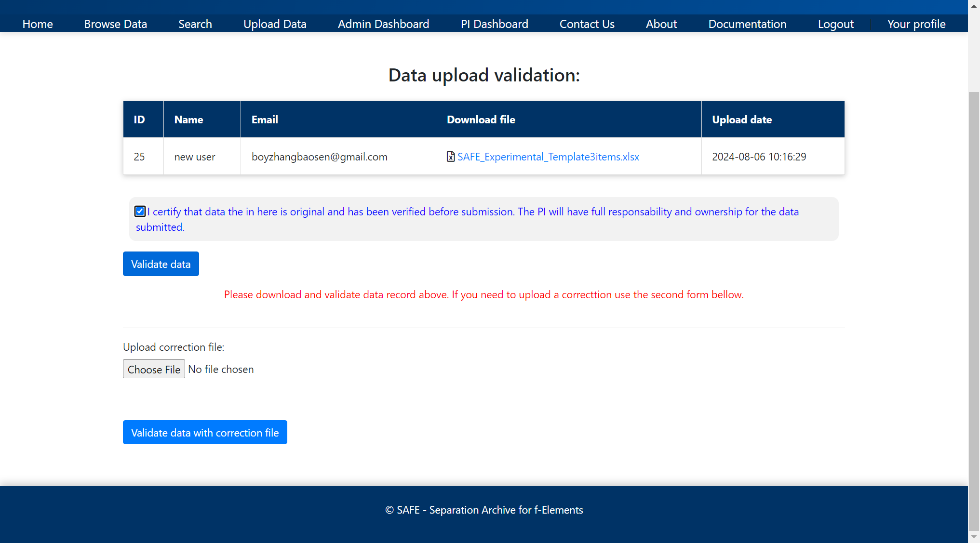Click the 'Upload correction file:' label
This screenshot has width=980, height=543.
(x=174, y=347)
